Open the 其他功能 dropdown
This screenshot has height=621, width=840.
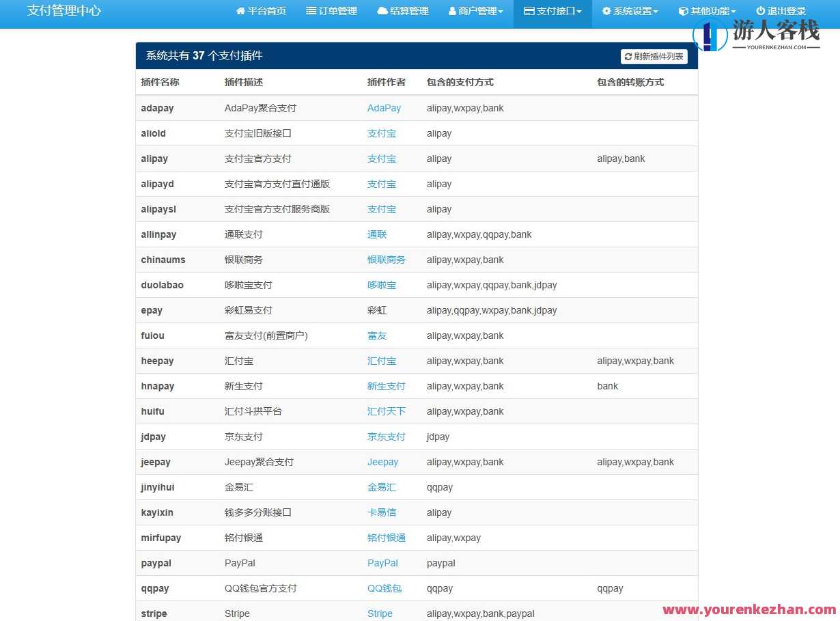pos(707,10)
